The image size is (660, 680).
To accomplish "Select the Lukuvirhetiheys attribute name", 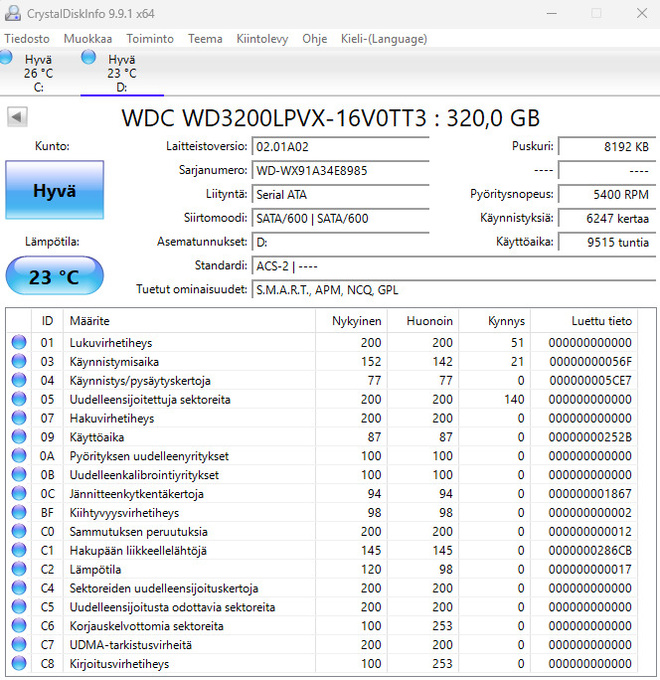I will click(x=111, y=343).
